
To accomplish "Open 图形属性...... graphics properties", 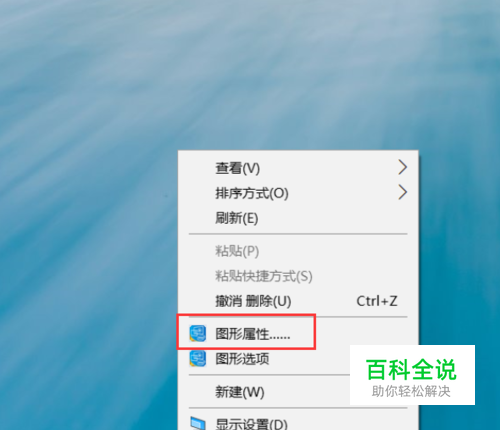I will (x=253, y=334).
